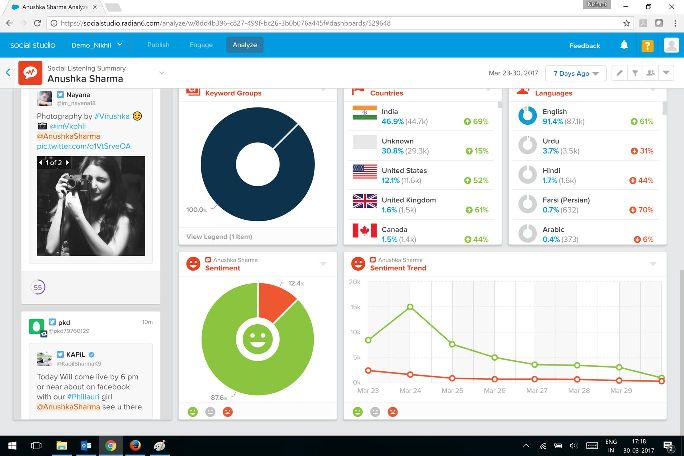This screenshot has width=684, height=456.
Task: Click the English language donut icon
Action: click(527, 116)
